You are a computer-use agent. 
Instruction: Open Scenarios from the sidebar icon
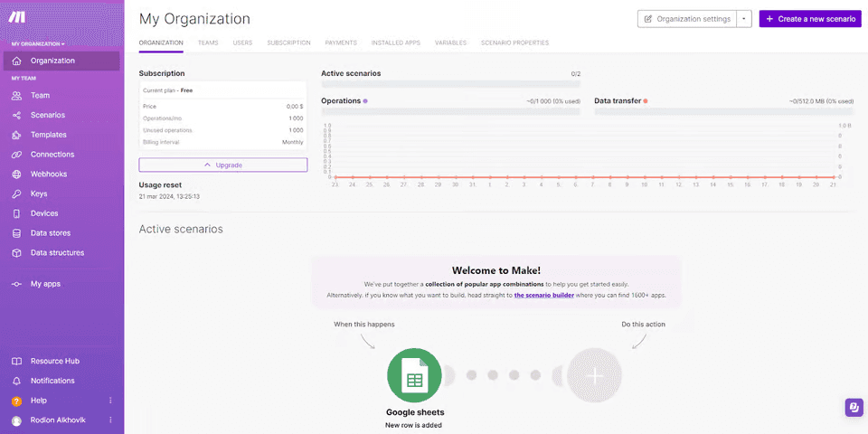point(16,115)
